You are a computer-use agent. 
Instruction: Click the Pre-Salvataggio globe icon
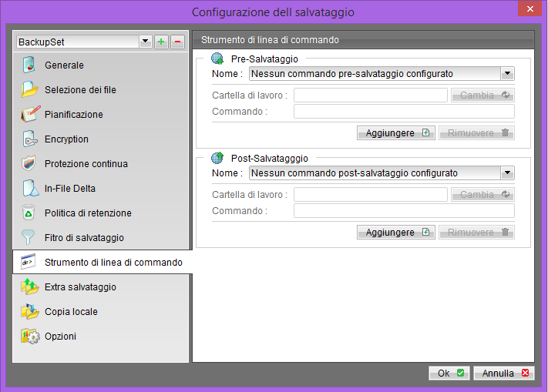217,59
